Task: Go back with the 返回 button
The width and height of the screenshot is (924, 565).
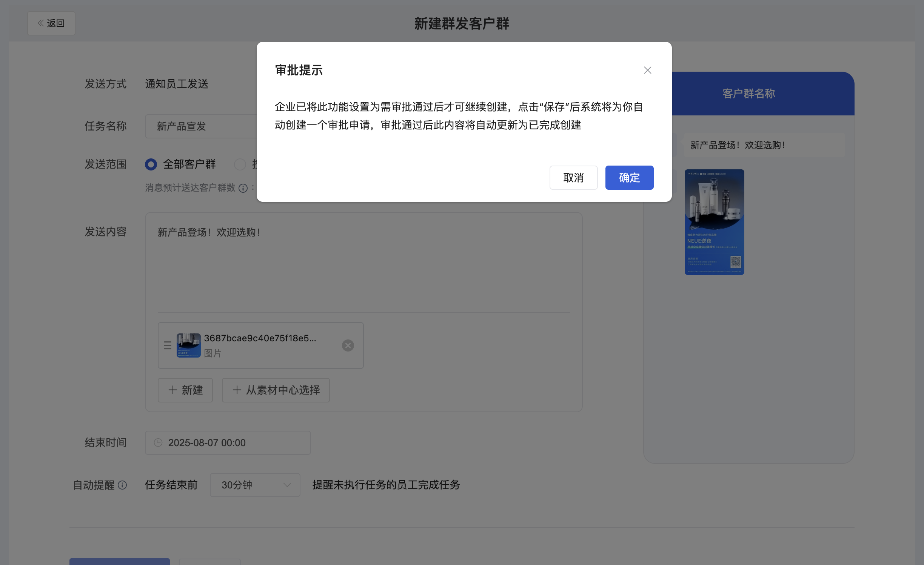Action: coord(51,23)
